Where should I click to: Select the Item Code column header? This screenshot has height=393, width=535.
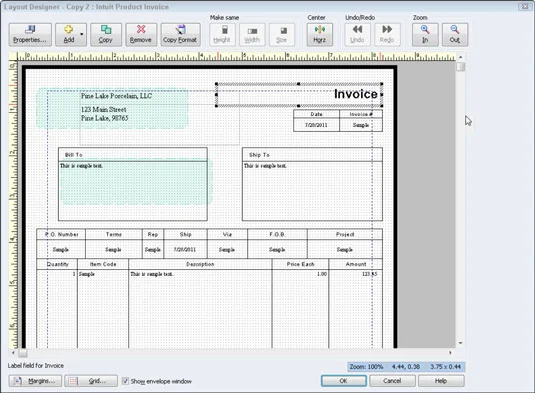pos(103,264)
